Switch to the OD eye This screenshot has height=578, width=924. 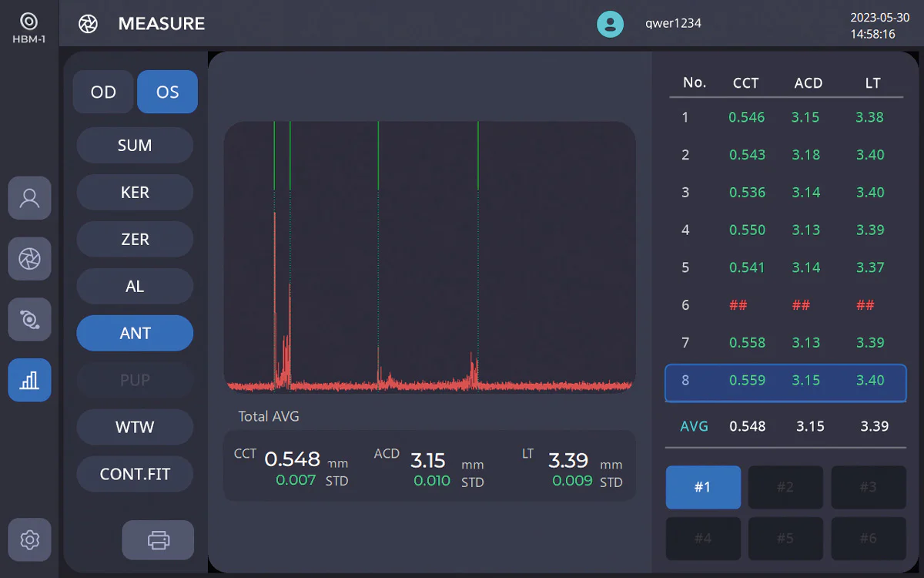point(103,92)
